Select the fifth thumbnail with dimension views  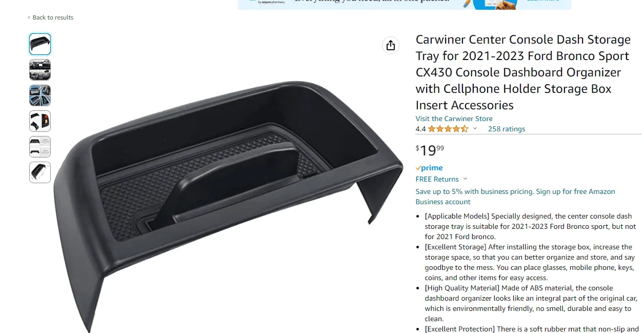tap(40, 147)
